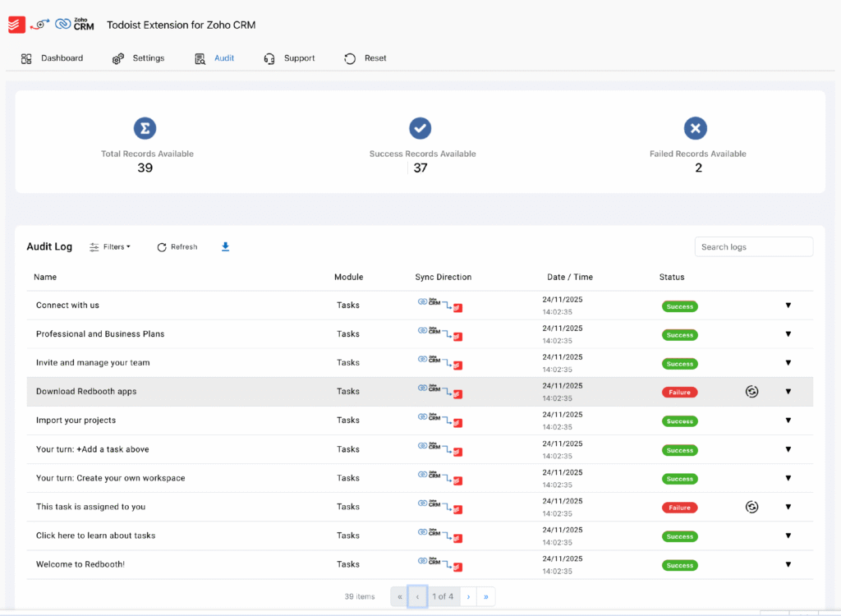Expand details for the Import your projects row
841x616 pixels.
coord(788,421)
